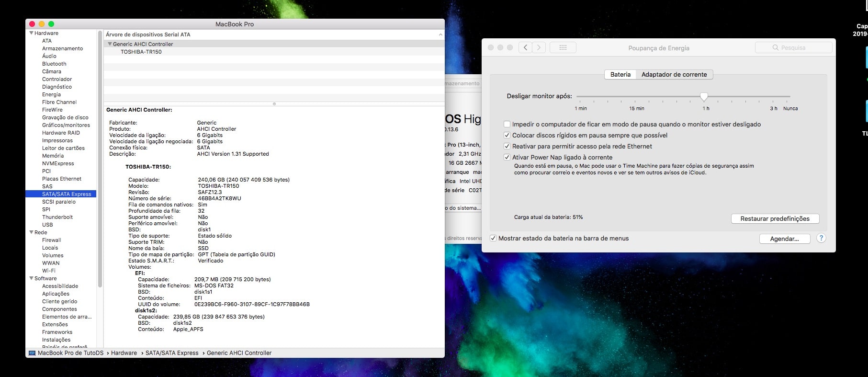Select Leitor de cartões in sidebar

63,148
